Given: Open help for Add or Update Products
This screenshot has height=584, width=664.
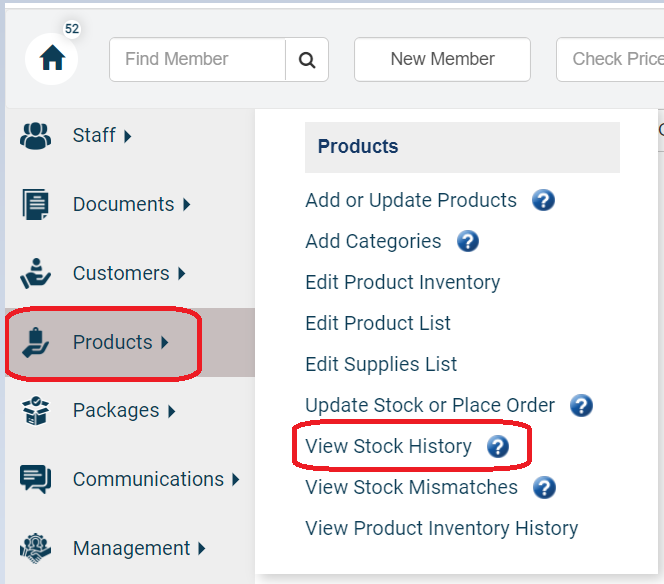Looking at the screenshot, I should pyautogui.click(x=543, y=200).
